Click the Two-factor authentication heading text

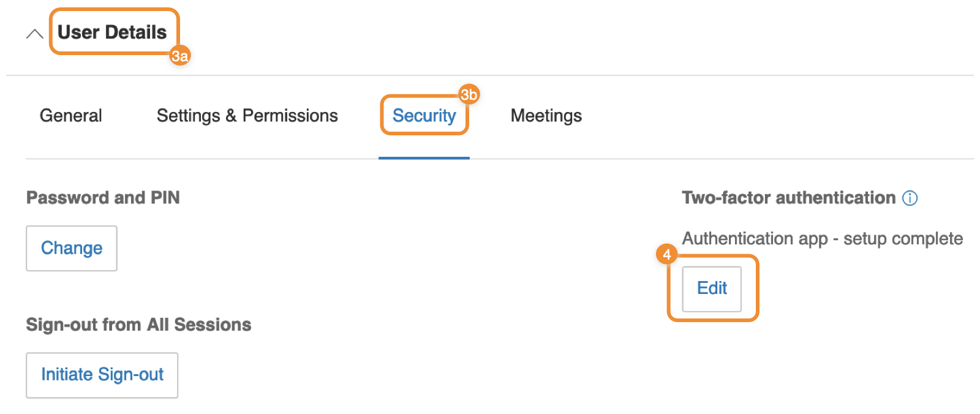[789, 197]
